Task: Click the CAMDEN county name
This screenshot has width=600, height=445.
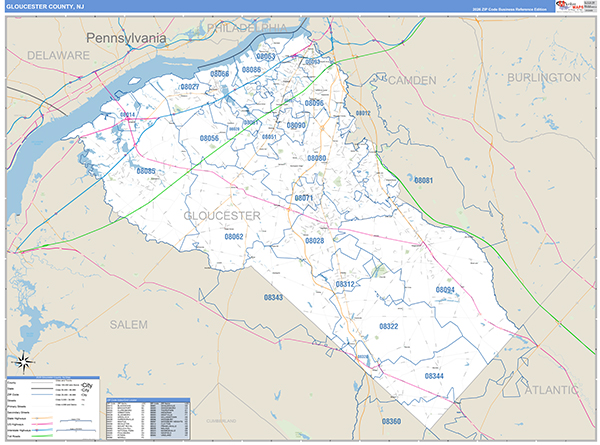Action: 412,80
